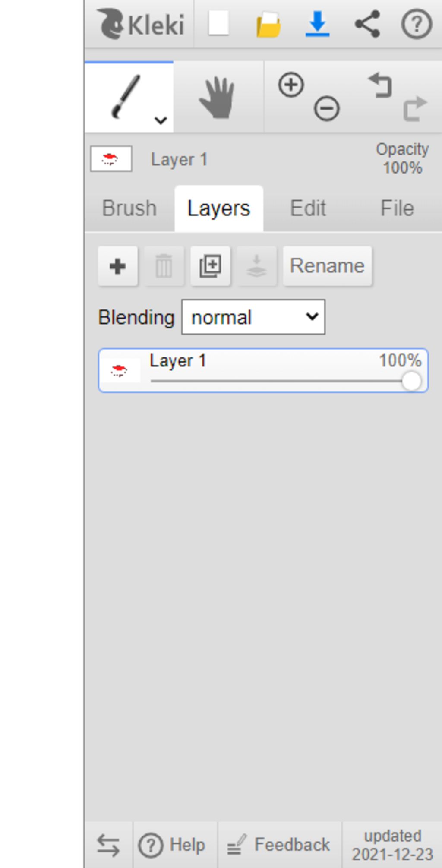The image size is (442, 868).
Task: Add a new layer with plus button
Action: pyautogui.click(x=118, y=266)
